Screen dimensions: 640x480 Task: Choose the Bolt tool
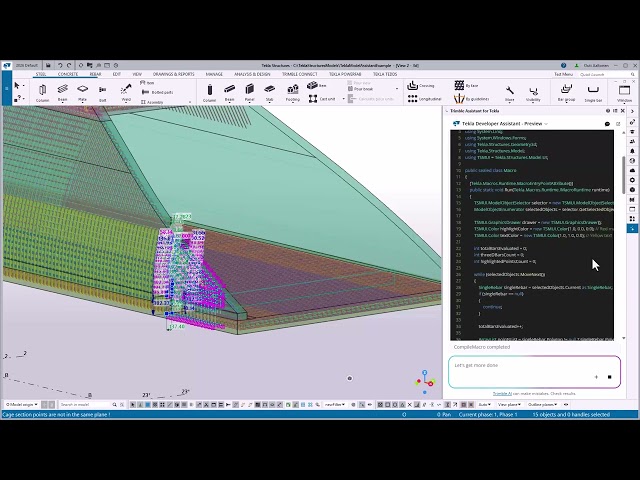[x=102, y=92]
